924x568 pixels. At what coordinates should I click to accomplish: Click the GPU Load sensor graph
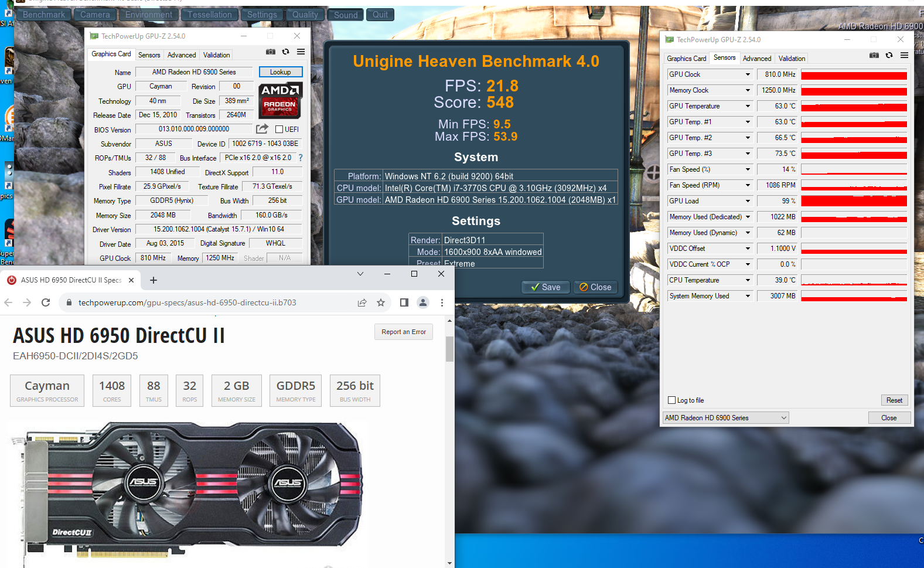coord(854,201)
